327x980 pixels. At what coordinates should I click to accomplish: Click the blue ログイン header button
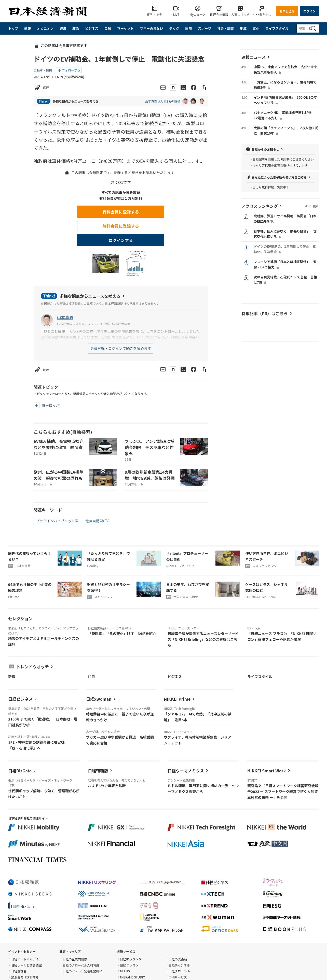[309, 11]
